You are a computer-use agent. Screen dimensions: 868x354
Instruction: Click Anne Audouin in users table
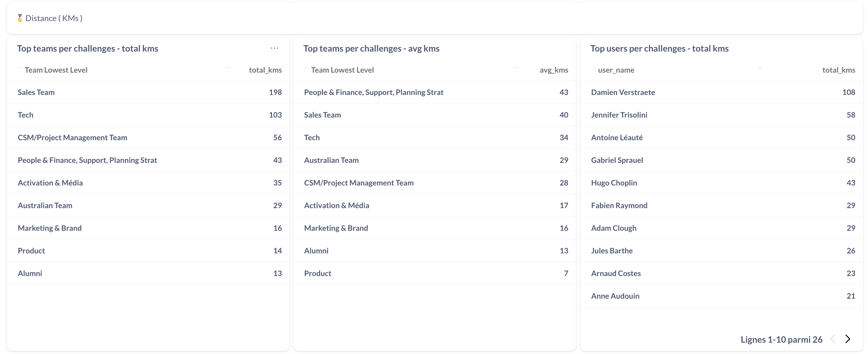(x=615, y=296)
